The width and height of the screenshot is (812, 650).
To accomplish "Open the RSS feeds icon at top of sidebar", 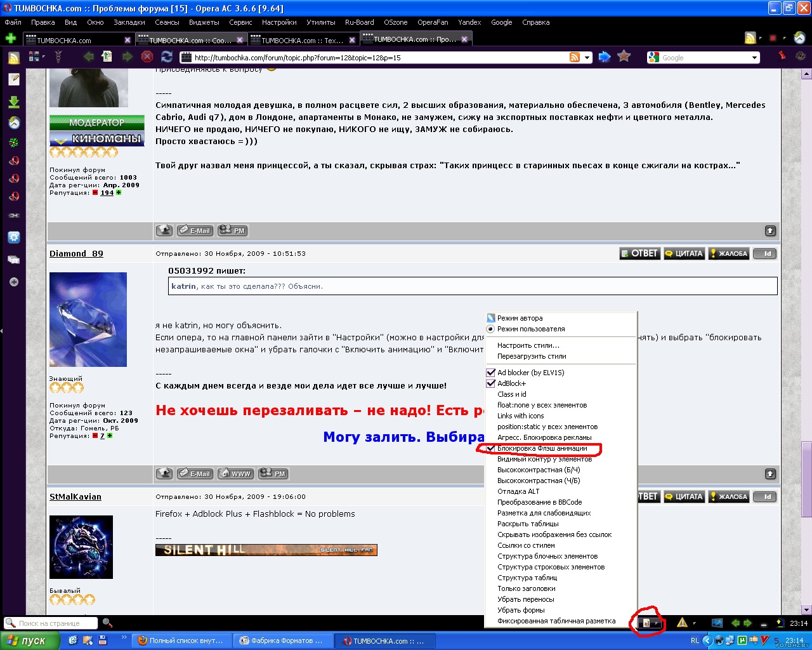I will coord(14,58).
